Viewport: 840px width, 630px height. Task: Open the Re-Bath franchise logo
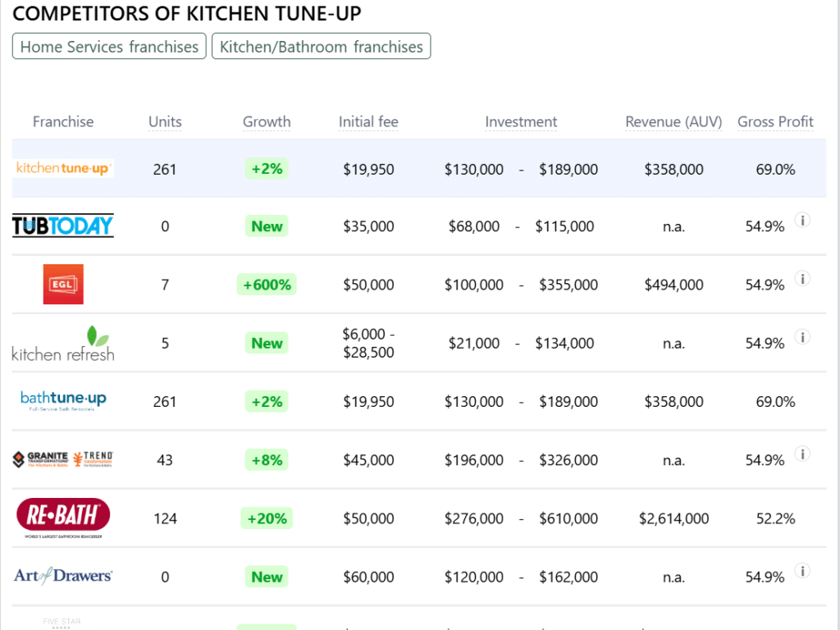pos(63,518)
